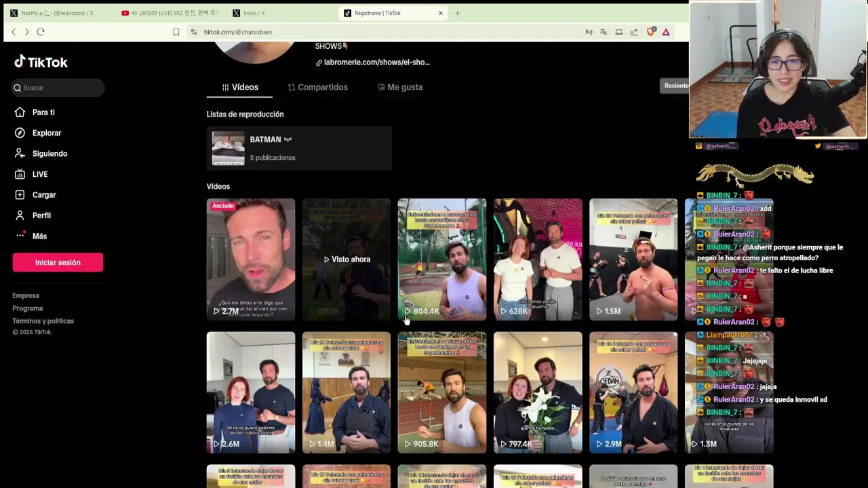Viewport: 868px width, 488px height.
Task: Close the Registrarse TikTok tab
Action: pyautogui.click(x=441, y=13)
